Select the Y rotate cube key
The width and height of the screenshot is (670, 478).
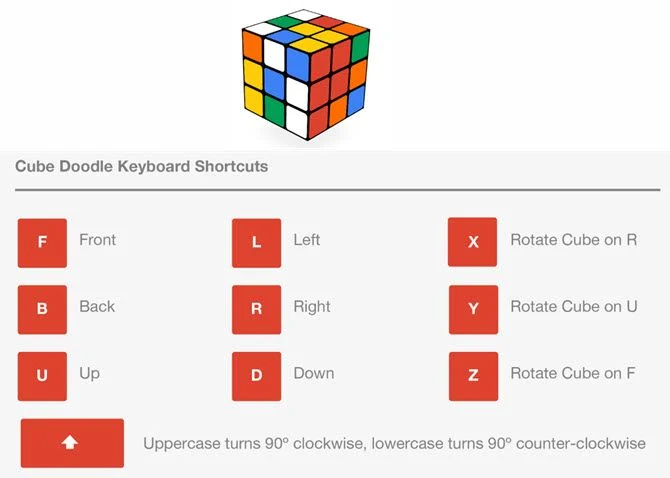pos(473,310)
